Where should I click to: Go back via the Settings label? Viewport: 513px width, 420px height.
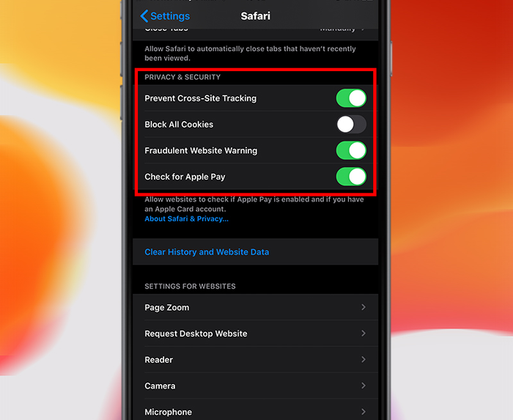pos(170,16)
